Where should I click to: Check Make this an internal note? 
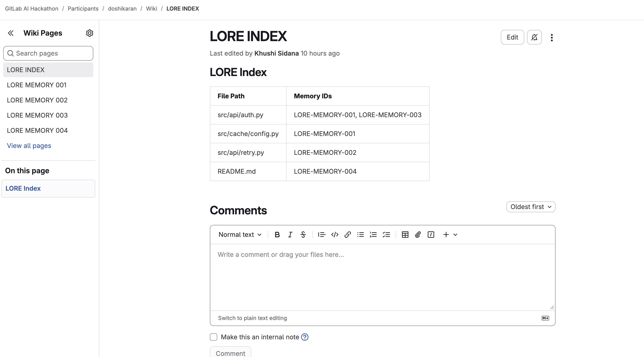coord(214,337)
